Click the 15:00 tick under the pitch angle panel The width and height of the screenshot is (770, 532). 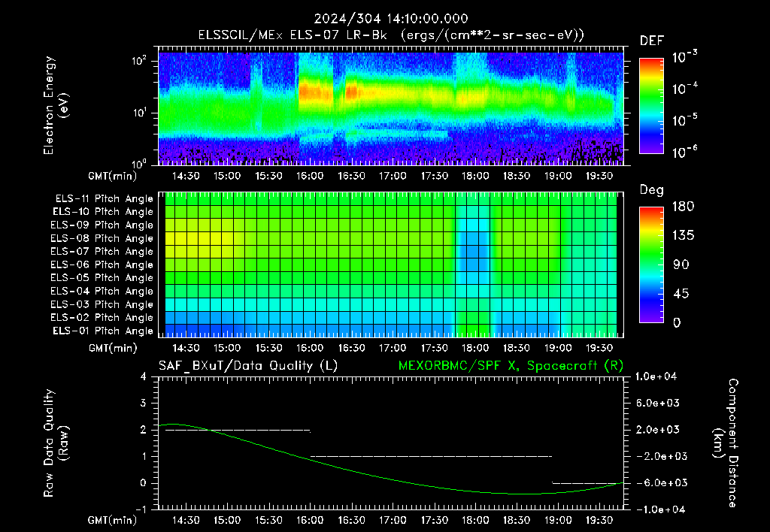(x=227, y=348)
